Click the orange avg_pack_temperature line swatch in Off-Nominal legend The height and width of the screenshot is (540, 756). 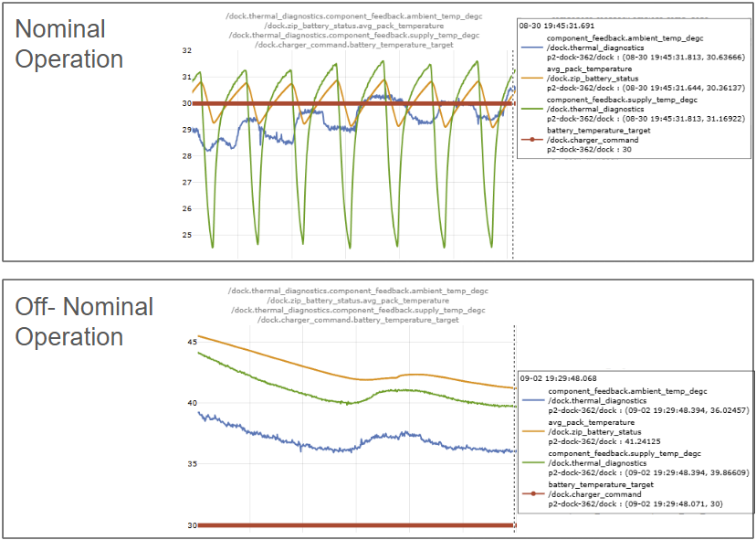point(534,431)
